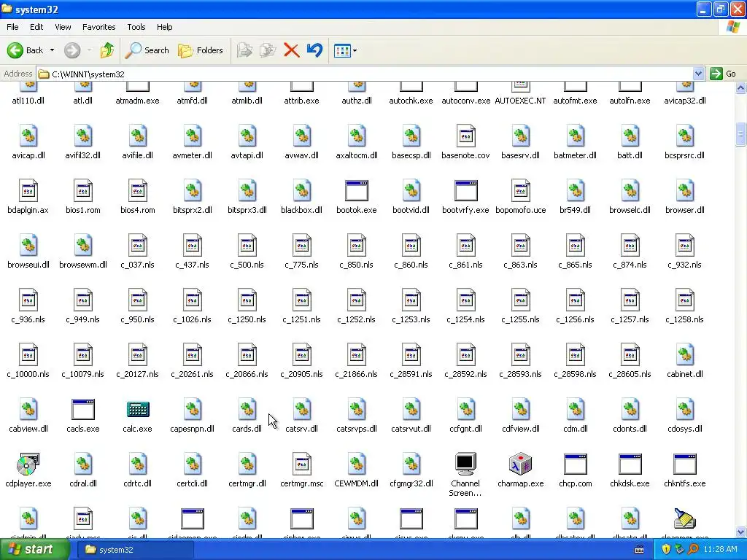Click the system32 taskbar button
The image size is (747, 560).
click(x=135, y=550)
